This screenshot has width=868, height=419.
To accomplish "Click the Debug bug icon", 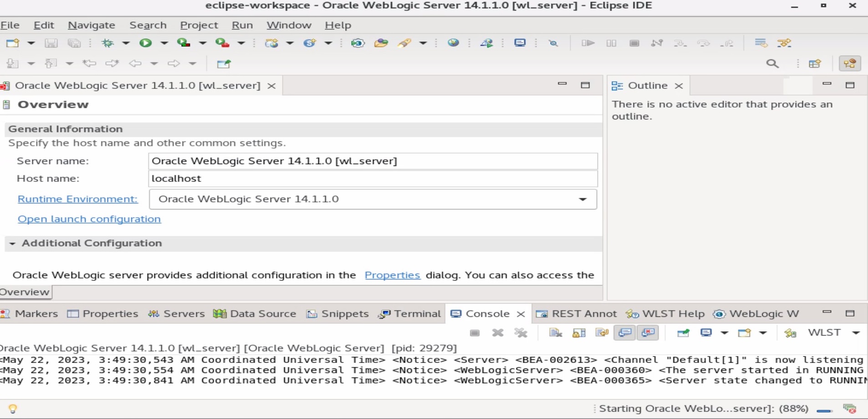I will coord(108,43).
